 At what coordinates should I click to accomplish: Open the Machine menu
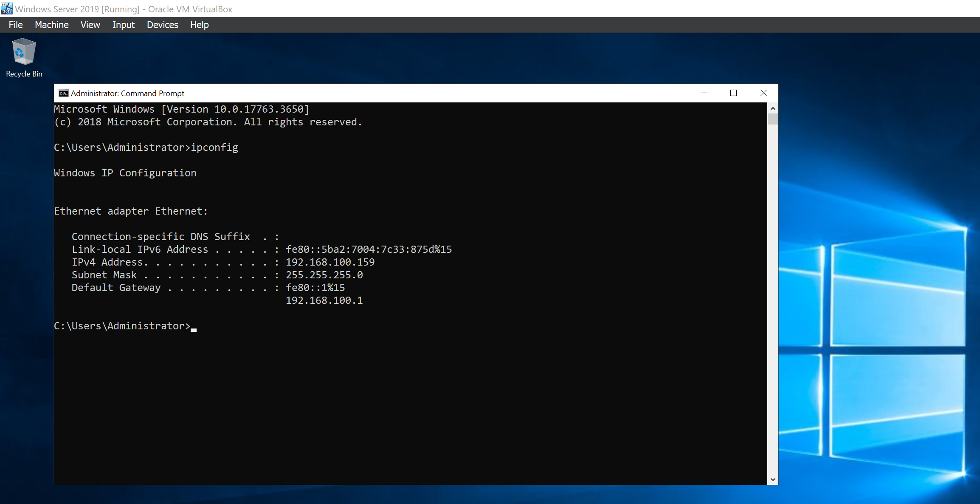click(52, 25)
